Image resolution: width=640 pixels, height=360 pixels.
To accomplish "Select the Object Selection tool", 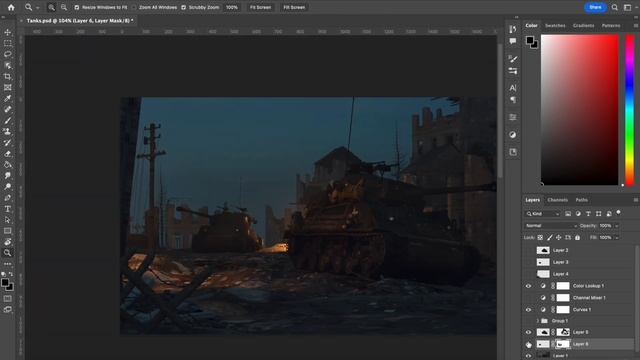I will click(7, 65).
